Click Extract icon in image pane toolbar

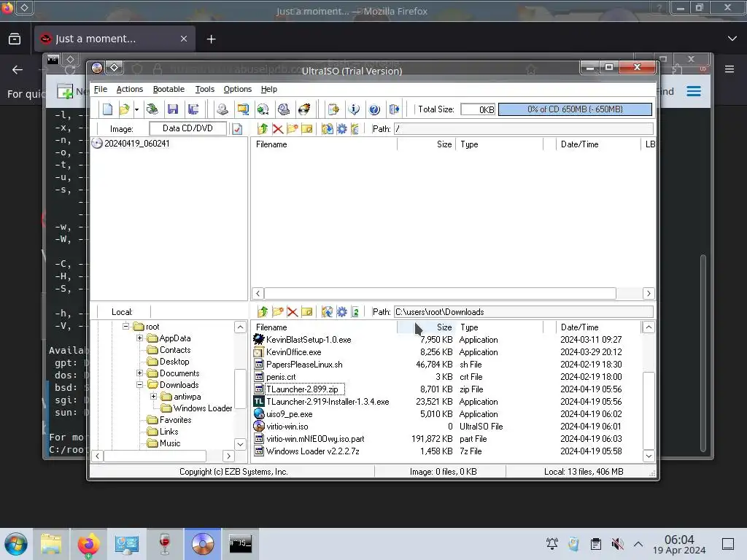pyautogui.click(x=327, y=128)
